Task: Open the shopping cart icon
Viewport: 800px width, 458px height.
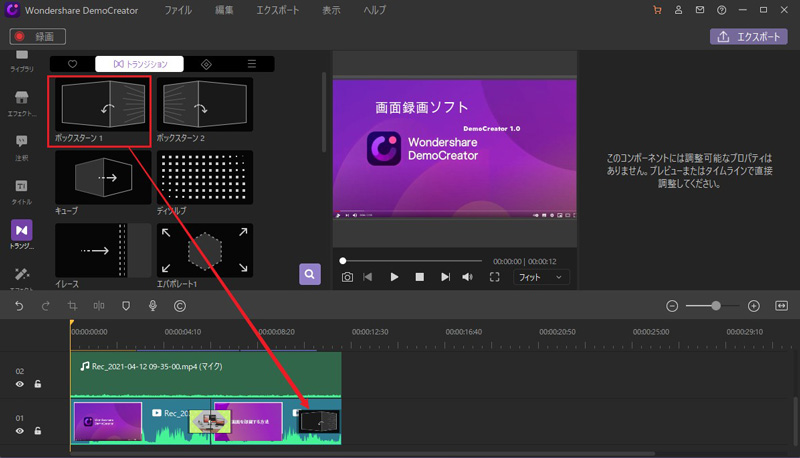Action: coord(657,10)
